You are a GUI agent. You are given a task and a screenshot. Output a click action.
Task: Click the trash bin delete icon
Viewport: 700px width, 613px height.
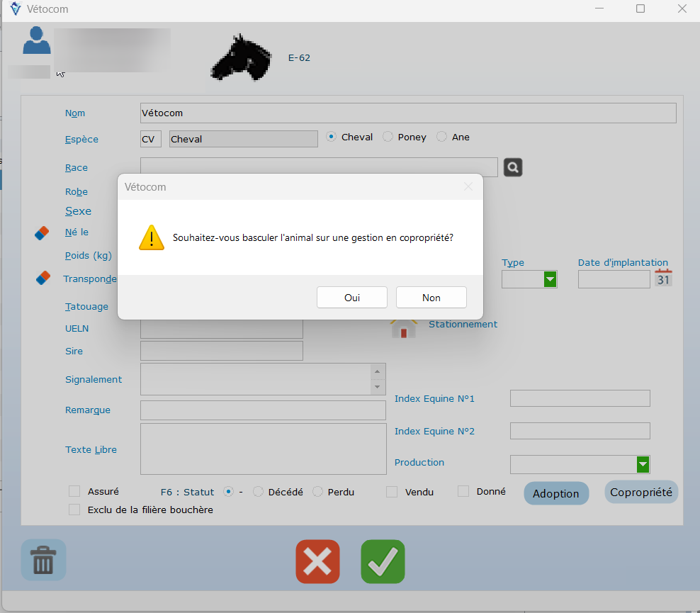click(x=43, y=560)
